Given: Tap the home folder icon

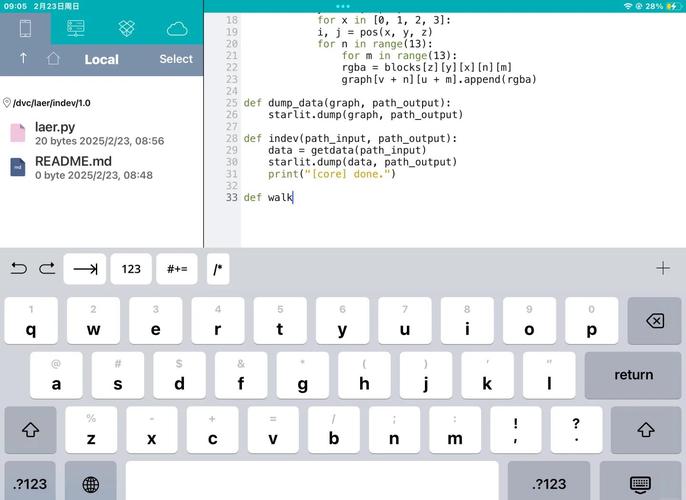Looking at the screenshot, I should [53, 59].
